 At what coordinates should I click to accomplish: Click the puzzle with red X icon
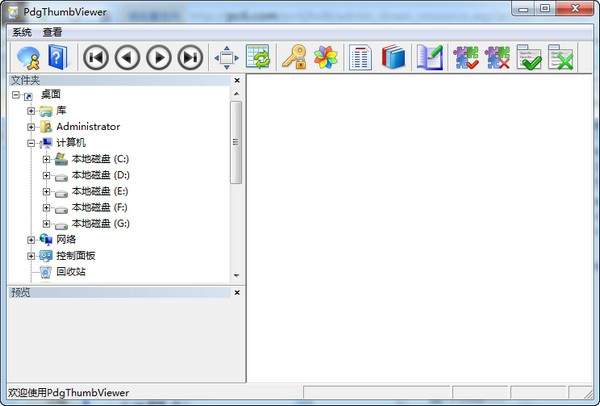pyautogui.click(x=497, y=58)
